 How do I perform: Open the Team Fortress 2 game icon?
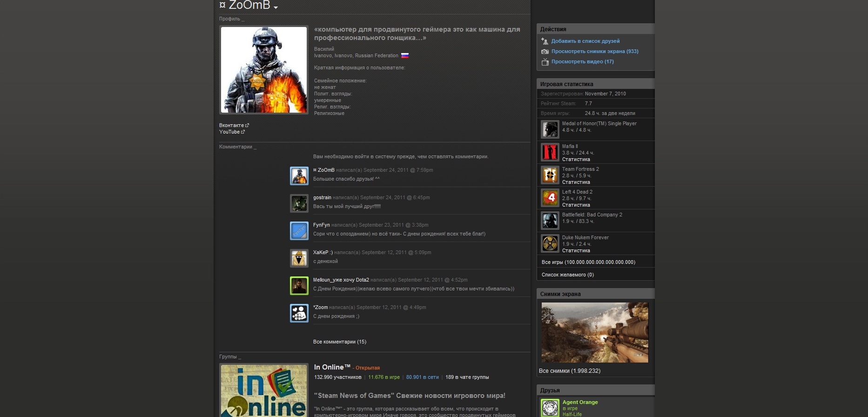(x=550, y=175)
